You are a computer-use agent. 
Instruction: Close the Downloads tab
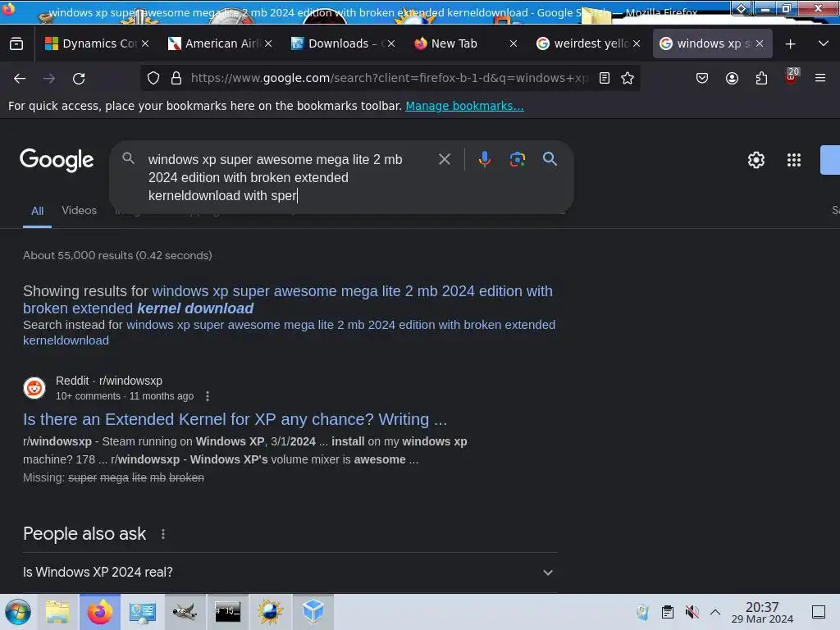(391, 44)
